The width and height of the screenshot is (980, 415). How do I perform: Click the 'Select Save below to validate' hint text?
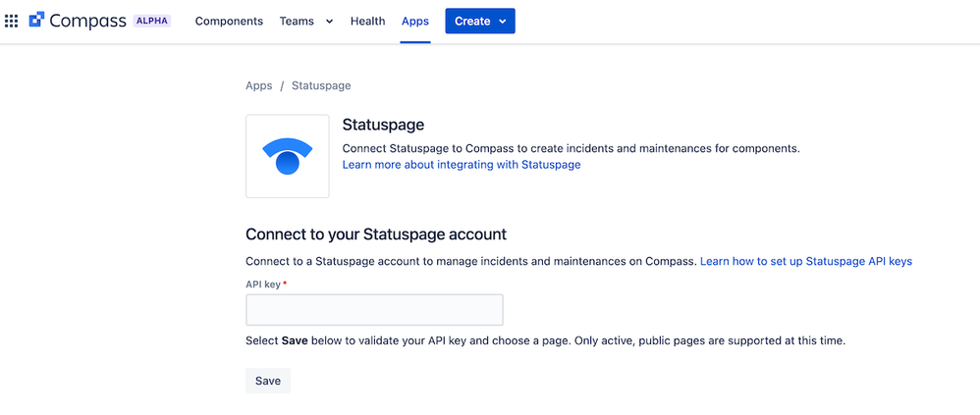tap(545, 341)
